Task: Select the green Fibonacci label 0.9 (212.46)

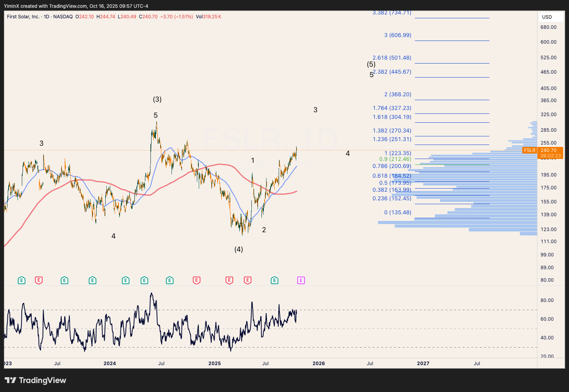Action: coord(395,159)
